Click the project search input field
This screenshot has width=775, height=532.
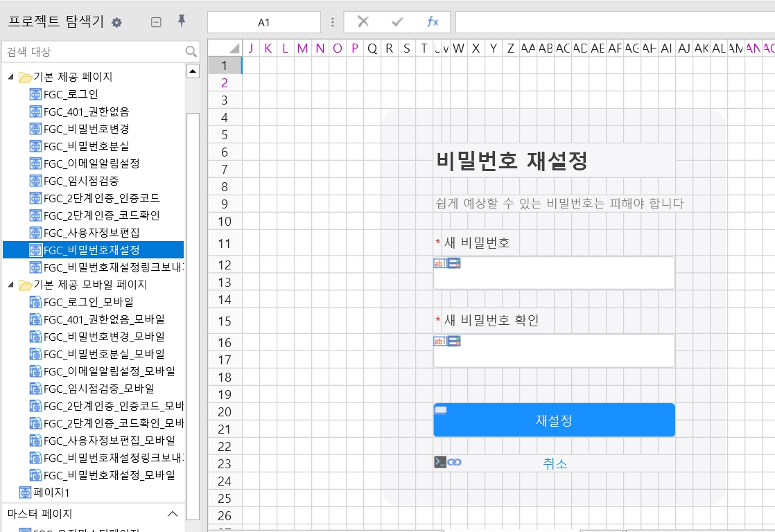94,52
